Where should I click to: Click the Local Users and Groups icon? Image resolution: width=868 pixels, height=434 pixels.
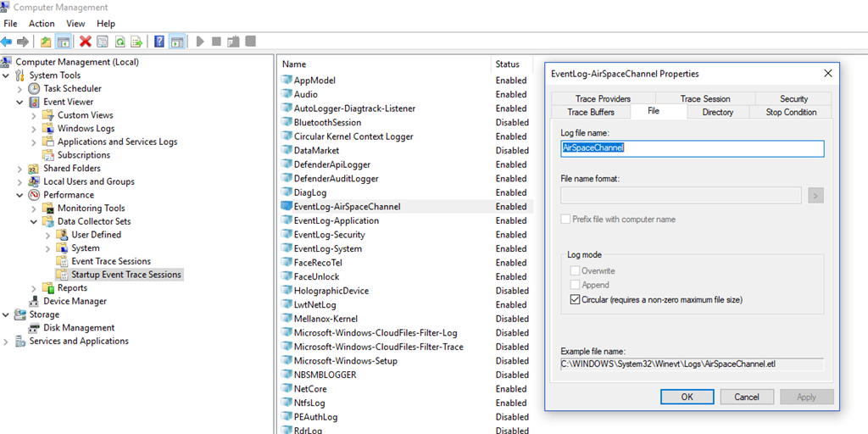[x=34, y=181]
